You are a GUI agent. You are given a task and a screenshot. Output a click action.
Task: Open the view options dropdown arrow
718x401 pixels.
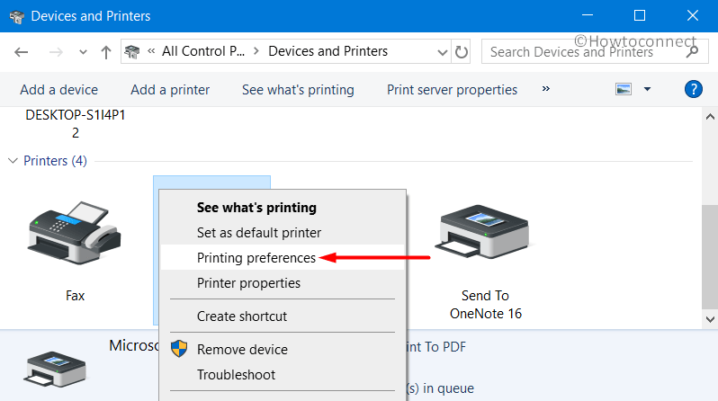pos(647,89)
